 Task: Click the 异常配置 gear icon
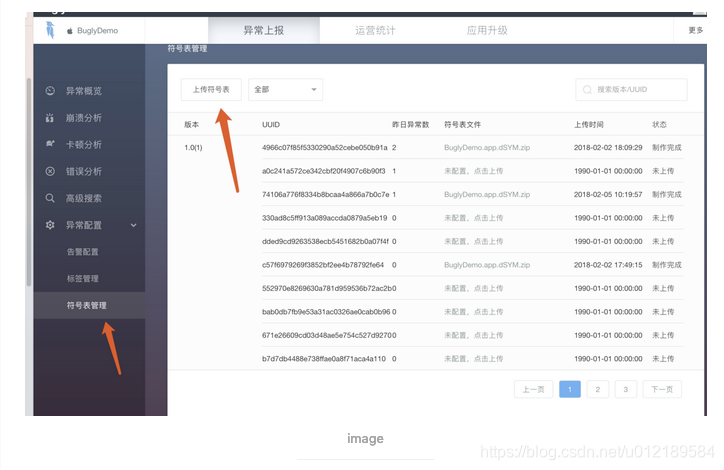coord(50,225)
